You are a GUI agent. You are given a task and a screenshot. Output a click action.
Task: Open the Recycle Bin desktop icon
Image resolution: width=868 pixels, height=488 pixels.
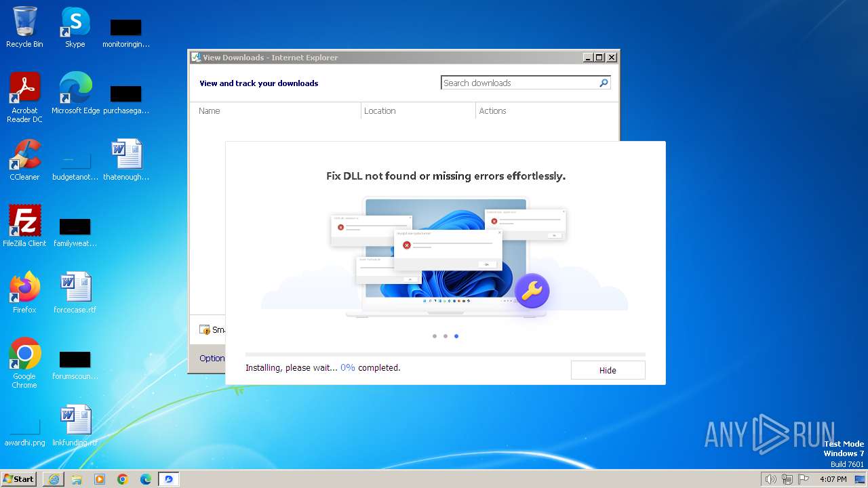click(24, 27)
